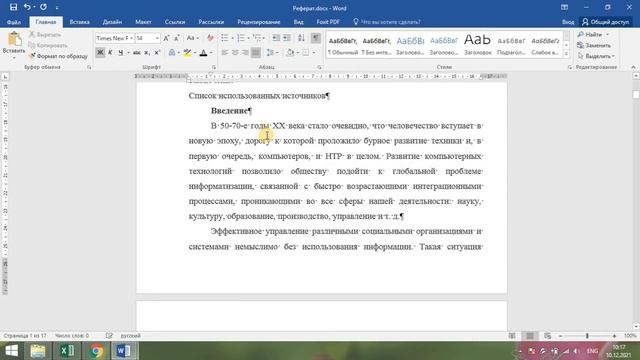Toggle underline formatting Ч
This screenshot has height=360, width=640.
point(120,53)
